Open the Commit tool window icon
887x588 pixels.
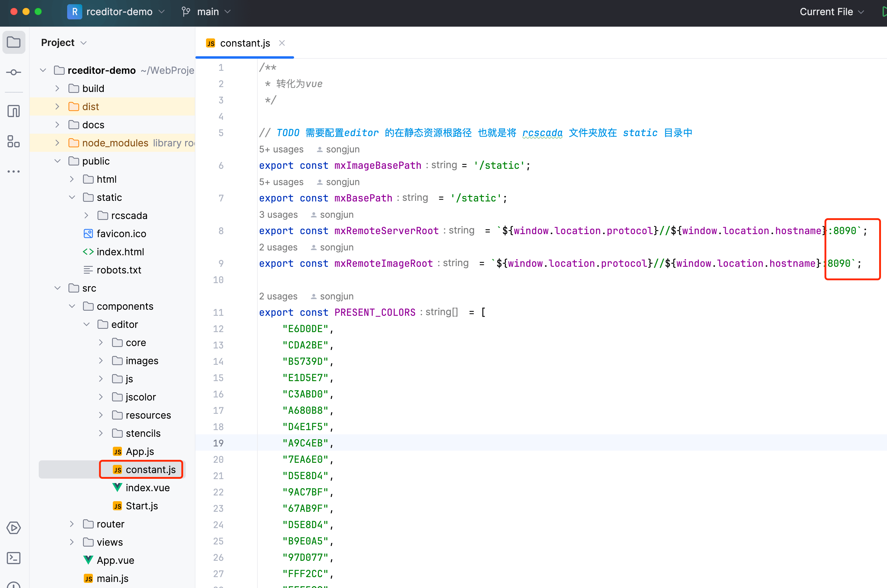coord(14,72)
